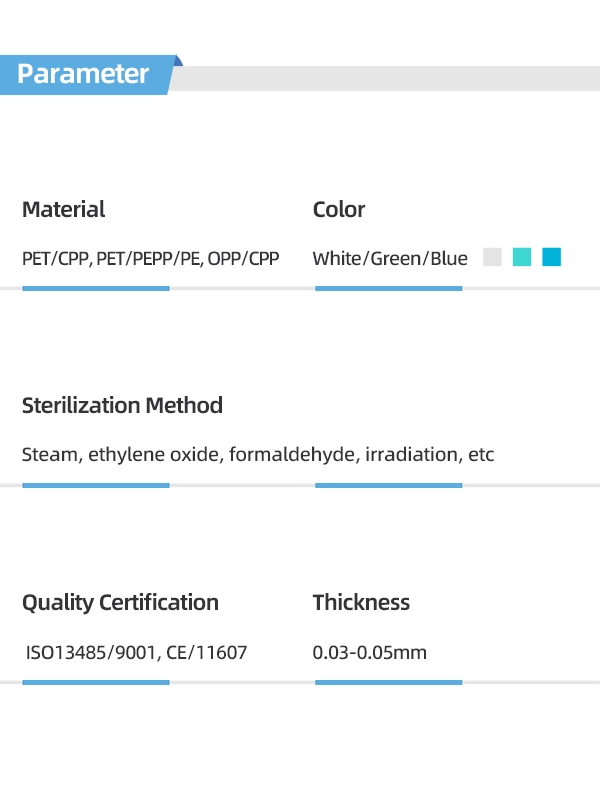The image size is (600, 800).
Task: Click the blue underline below Quality Certification
Action: point(96,682)
